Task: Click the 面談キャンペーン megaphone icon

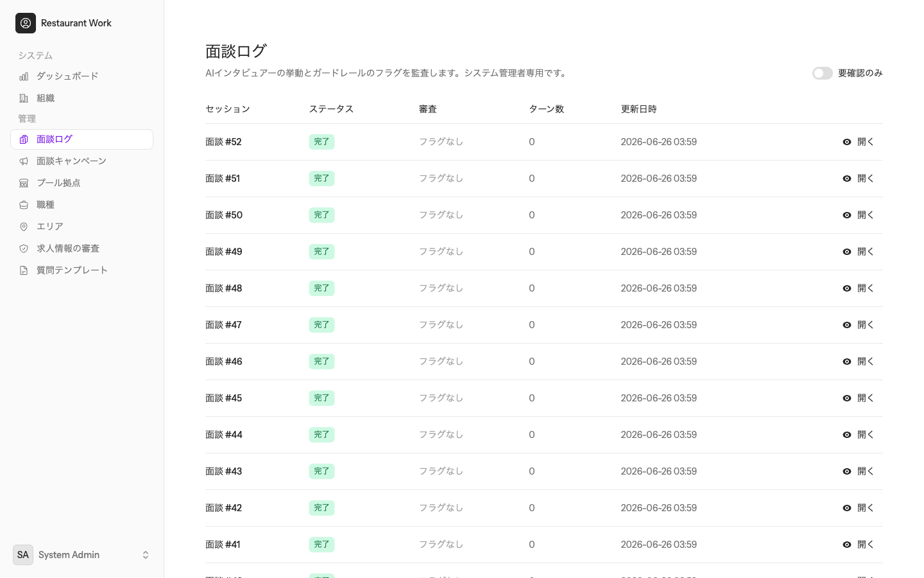Action: [x=24, y=161]
